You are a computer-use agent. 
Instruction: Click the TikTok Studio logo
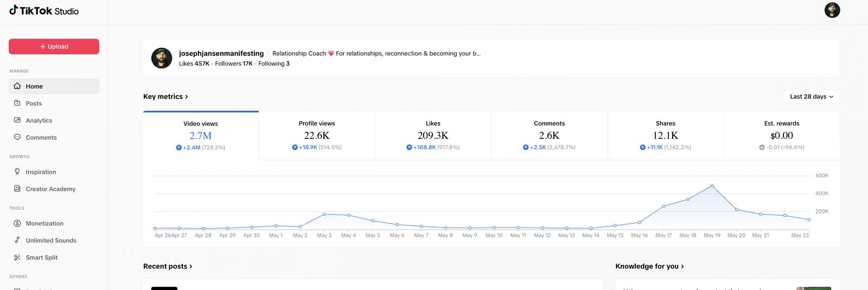[44, 10]
